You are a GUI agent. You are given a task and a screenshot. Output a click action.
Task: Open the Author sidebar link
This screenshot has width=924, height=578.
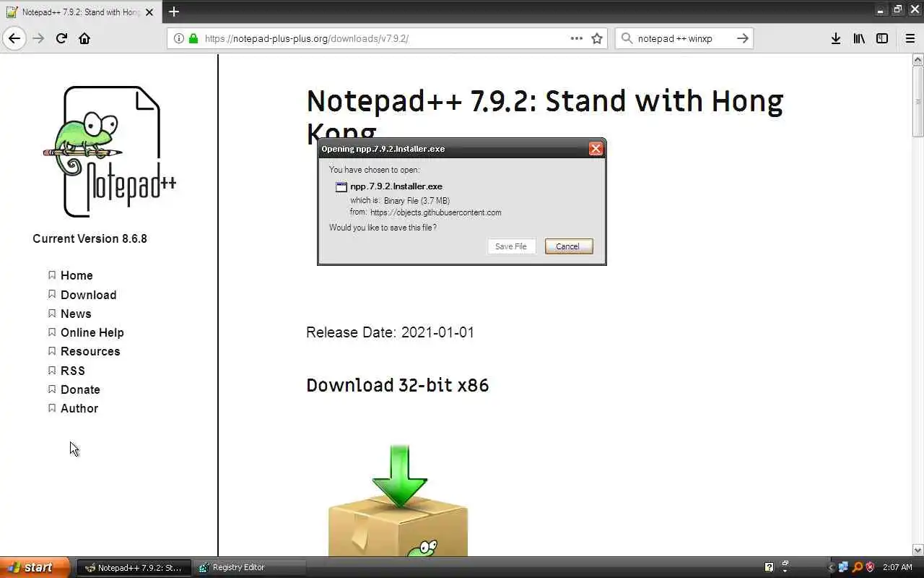[x=79, y=408]
